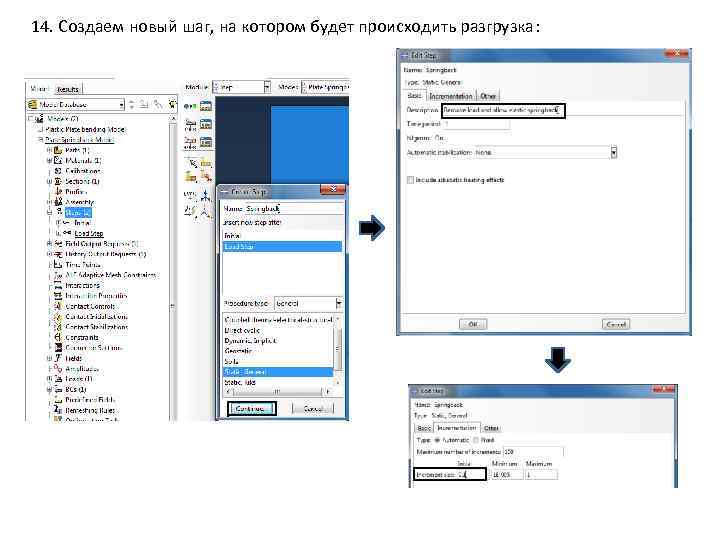Enable Include adiabatic heating effects checkbox

point(410,180)
